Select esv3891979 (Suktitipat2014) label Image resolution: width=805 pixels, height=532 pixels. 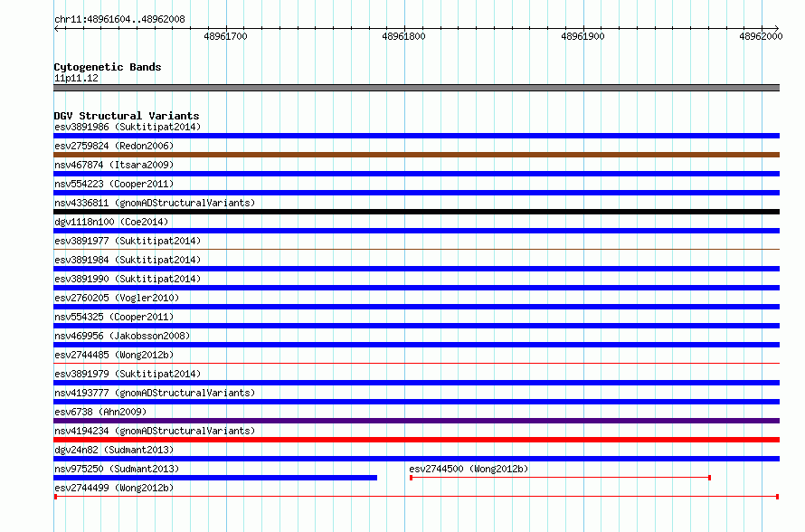(x=128, y=374)
